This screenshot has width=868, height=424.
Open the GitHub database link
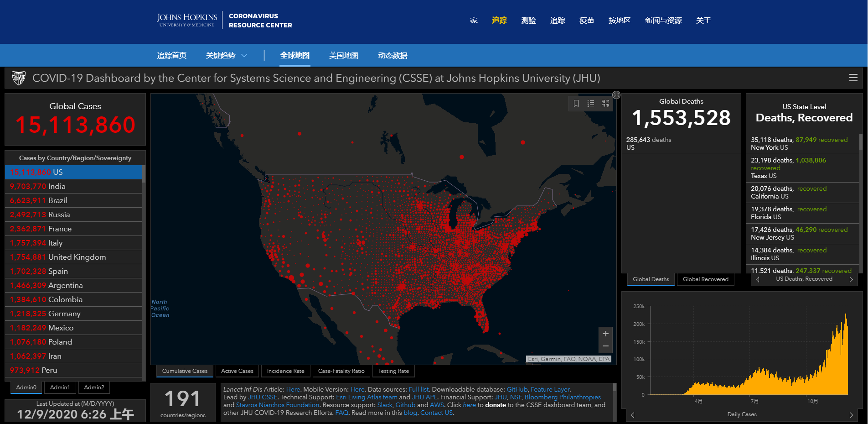517,389
